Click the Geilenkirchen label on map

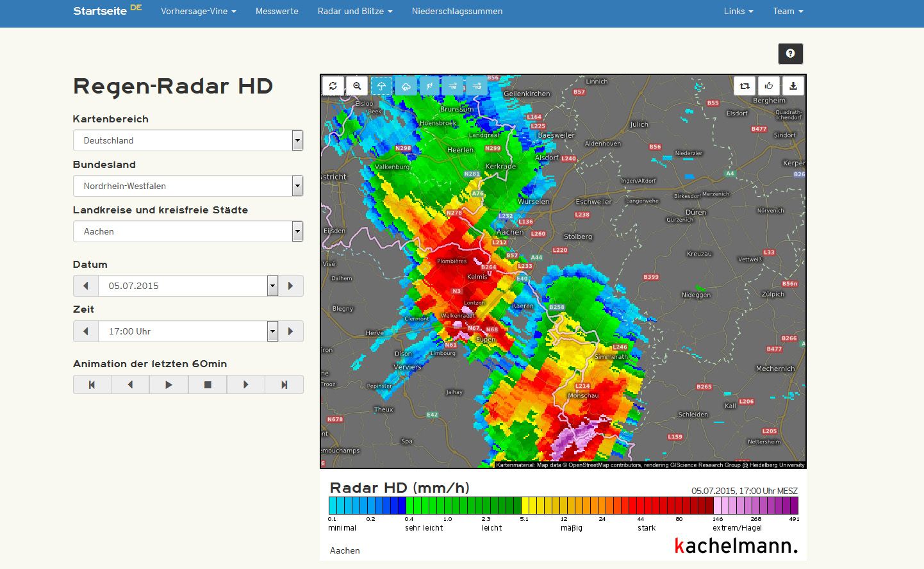[527, 94]
